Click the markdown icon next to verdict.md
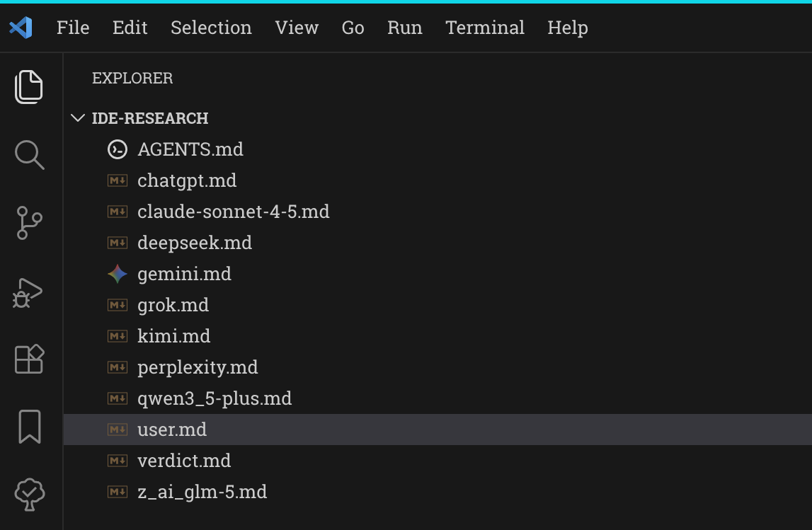Viewport: 812px width, 530px height. (x=118, y=461)
